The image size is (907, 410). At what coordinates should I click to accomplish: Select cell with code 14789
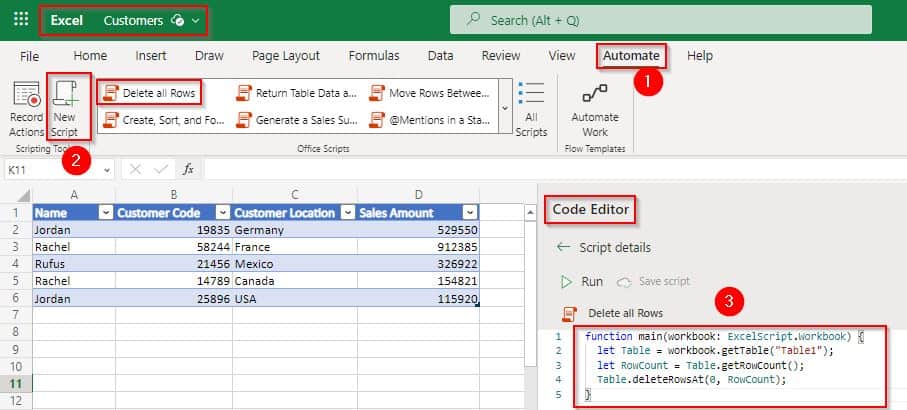coord(174,281)
